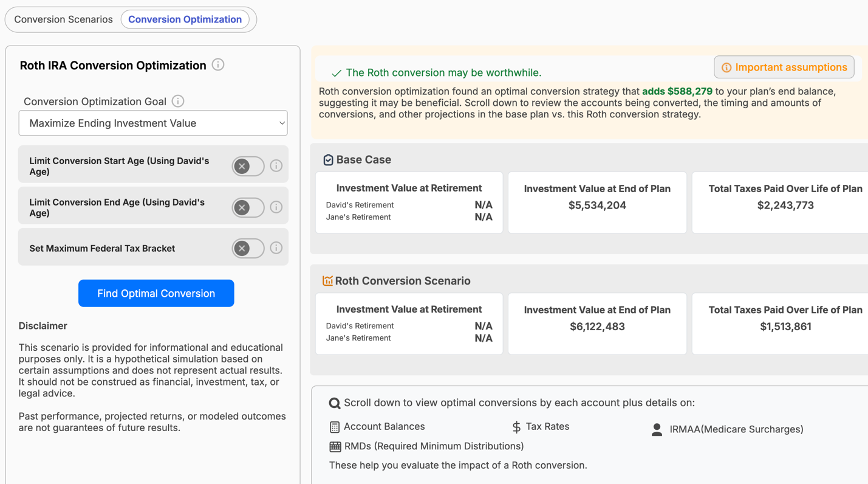Open info for Limit Conversion End Age
The width and height of the screenshot is (868, 484).
tap(276, 207)
